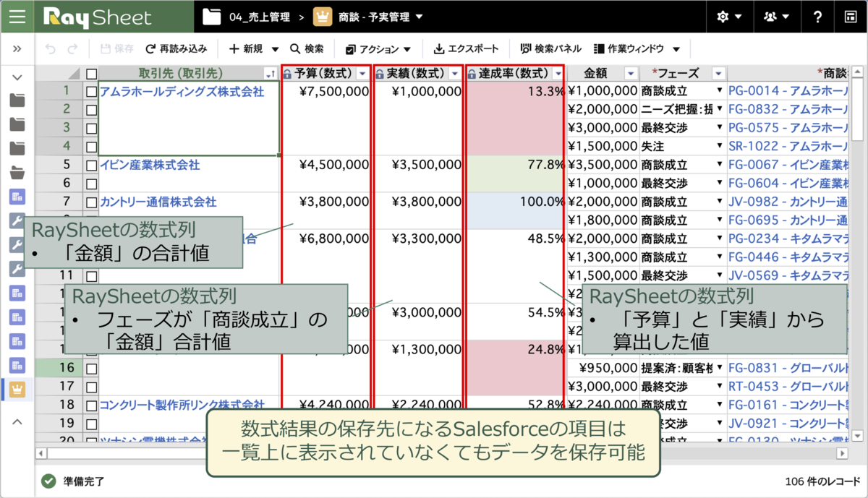Click the horizontal scrollbar right arrow
868x498 pixels.
[x=842, y=453]
